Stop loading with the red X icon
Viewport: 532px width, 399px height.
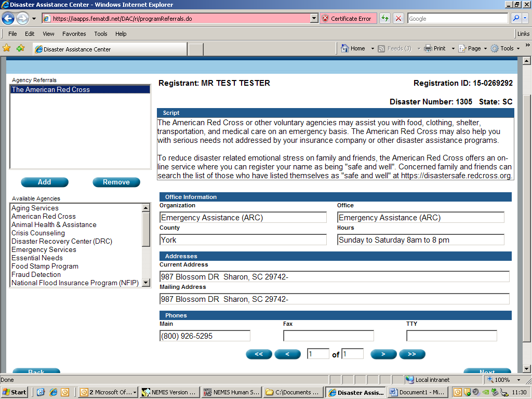tap(398, 18)
